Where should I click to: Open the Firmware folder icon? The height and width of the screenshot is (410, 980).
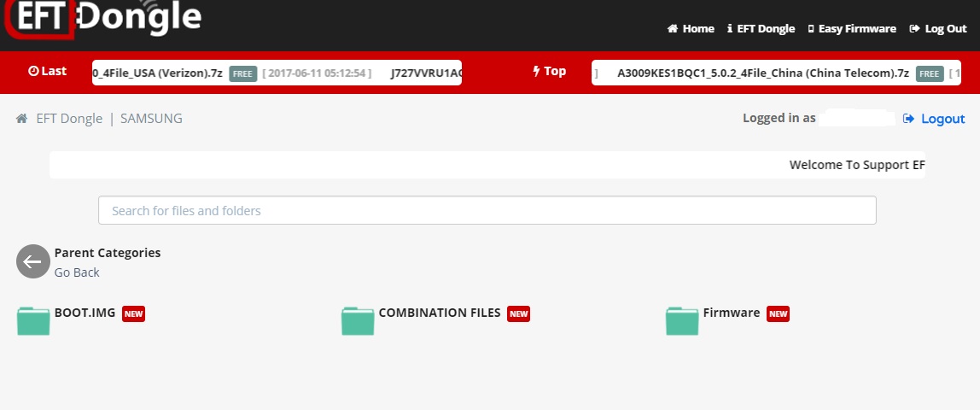point(682,320)
